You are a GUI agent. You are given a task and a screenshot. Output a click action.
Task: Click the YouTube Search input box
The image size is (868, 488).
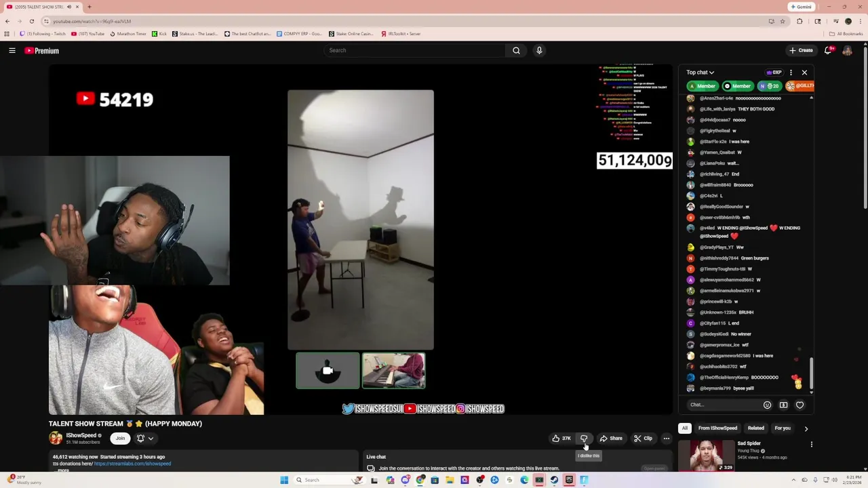[x=414, y=50]
